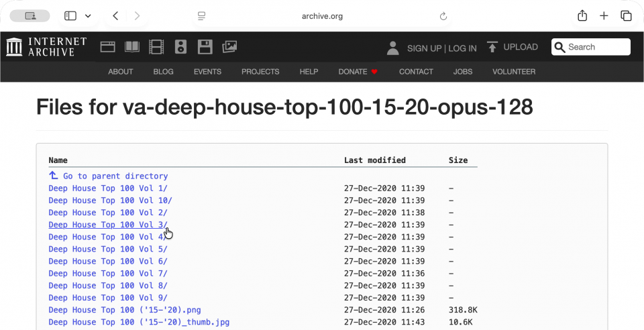Open the Deep House Top 100 Vol 3 folder

tap(107, 225)
